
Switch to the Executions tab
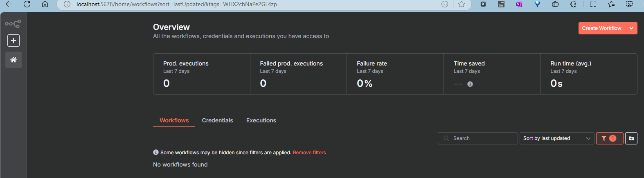click(x=261, y=120)
